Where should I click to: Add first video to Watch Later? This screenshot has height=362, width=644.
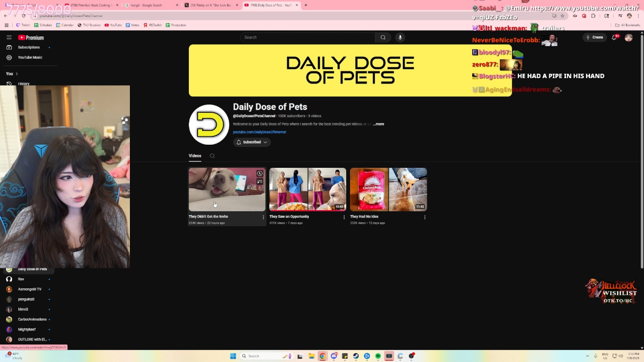tap(260, 174)
